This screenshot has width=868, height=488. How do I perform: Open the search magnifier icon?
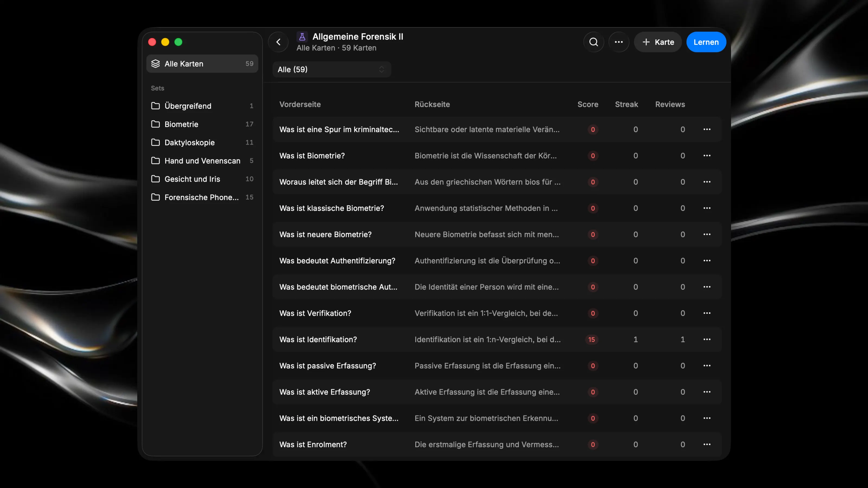[594, 42]
